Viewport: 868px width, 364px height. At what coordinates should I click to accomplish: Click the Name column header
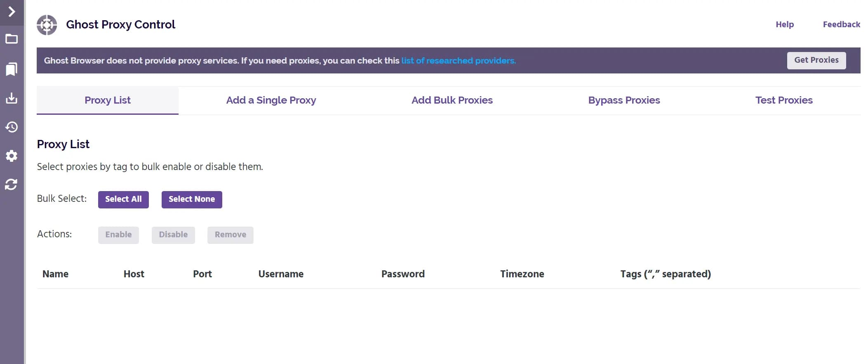pos(55,274)
